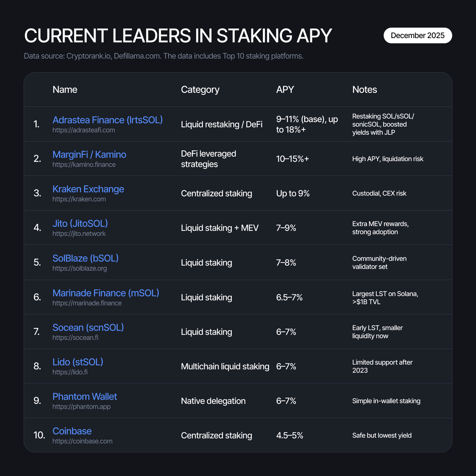Screen dimensions: 476x476
Task: Click the APY column header
Action: 285,90
